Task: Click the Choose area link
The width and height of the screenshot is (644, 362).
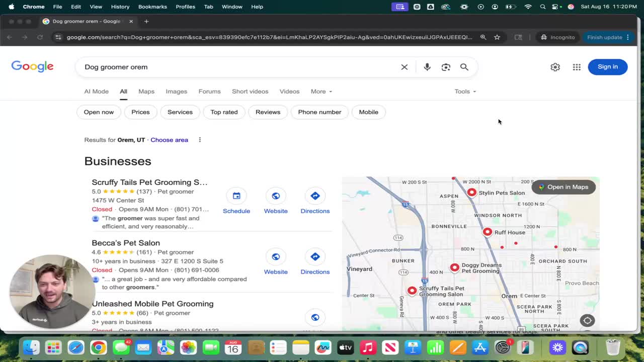Action: pyautogui.click(x=169, y=140)
